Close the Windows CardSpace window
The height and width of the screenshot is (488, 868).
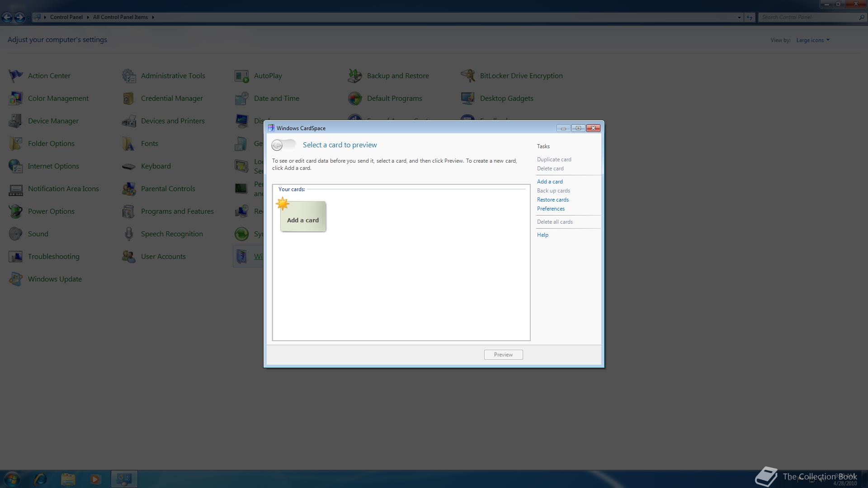(x=593, y=128)
